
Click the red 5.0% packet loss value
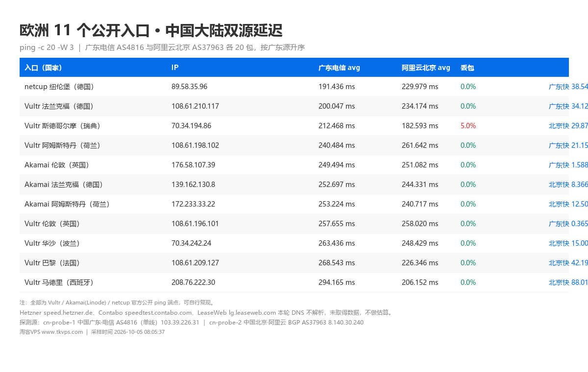click(468, 126)
